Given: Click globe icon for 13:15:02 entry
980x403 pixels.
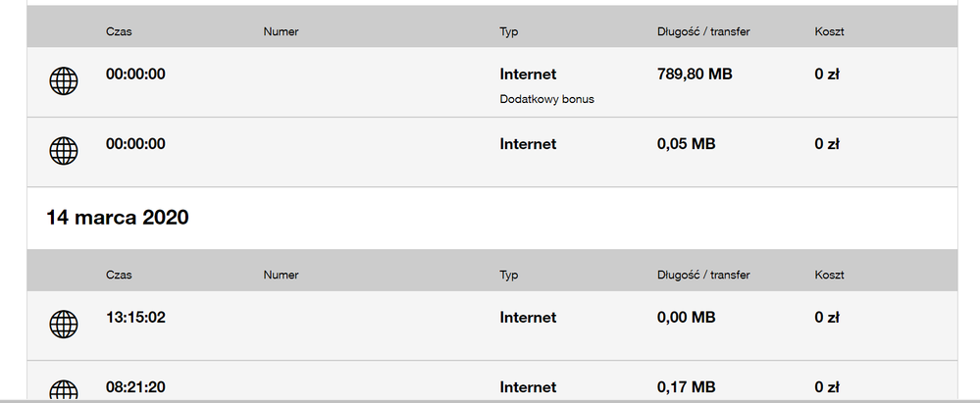Looking at the screenshot, I should tap(64, 325).
